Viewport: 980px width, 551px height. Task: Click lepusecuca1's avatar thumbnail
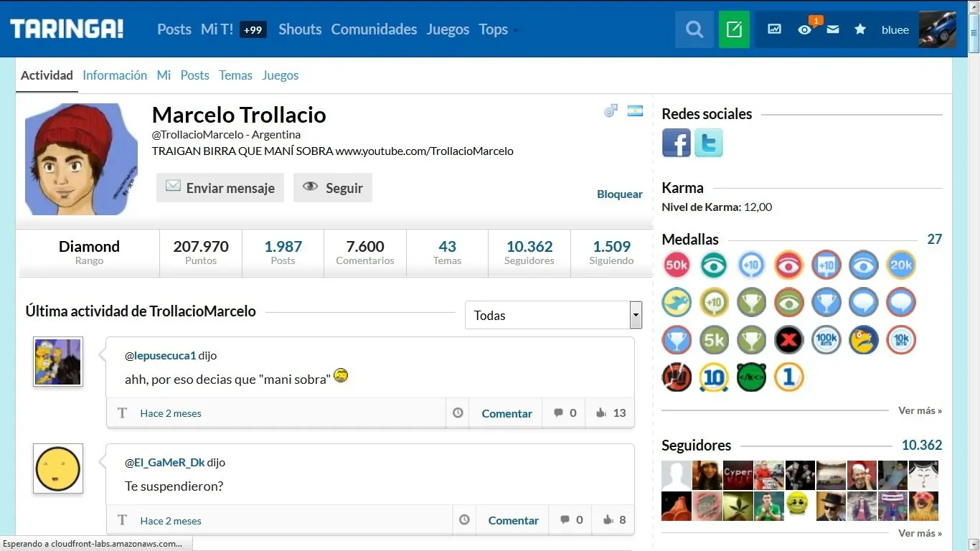coord(58,362)
